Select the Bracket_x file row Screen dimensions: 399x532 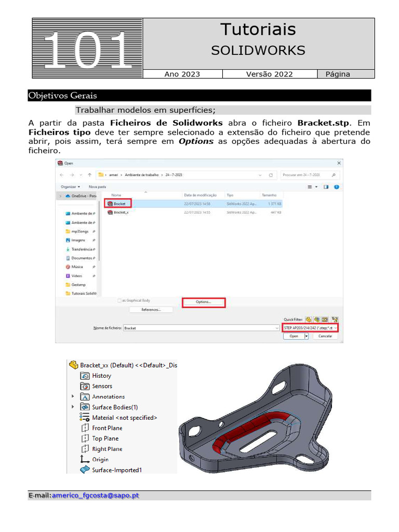click(x=193, y=212)
